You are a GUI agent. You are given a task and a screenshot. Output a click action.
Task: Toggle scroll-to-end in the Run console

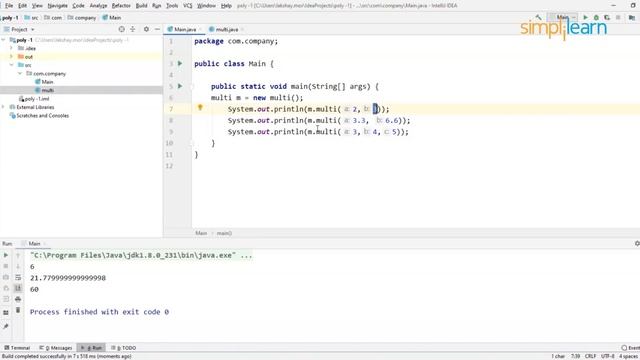coord(18,288)
